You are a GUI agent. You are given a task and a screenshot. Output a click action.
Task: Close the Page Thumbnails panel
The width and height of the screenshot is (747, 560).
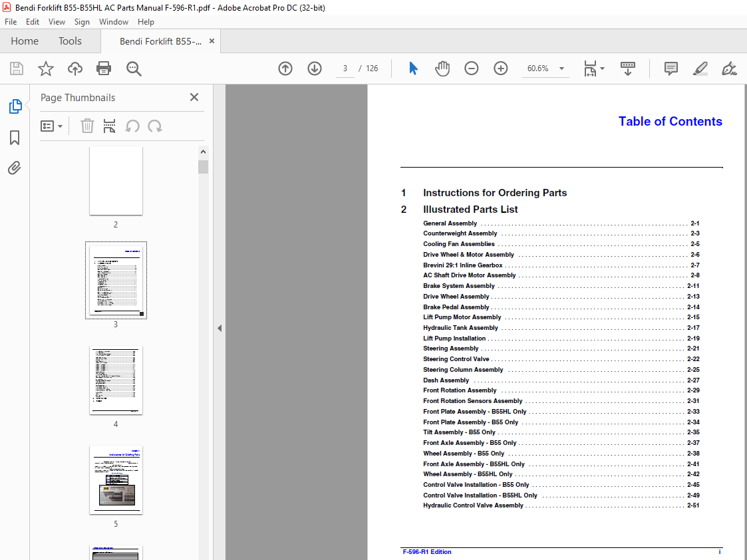[194, 97]
